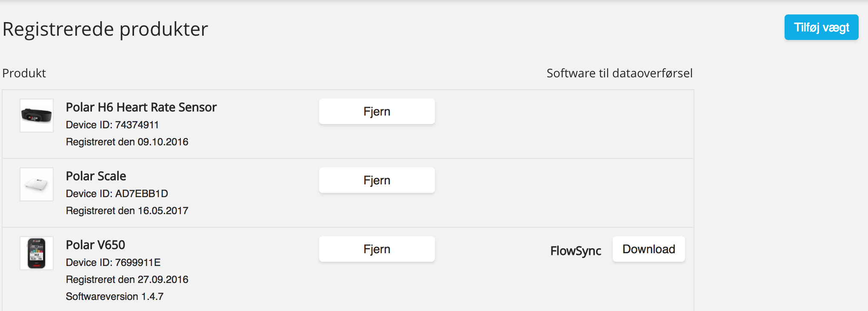This screenshot has width=868, height=311.
Task: Click Device ID AD7EBB1D text
Action: tap(117, 194)
